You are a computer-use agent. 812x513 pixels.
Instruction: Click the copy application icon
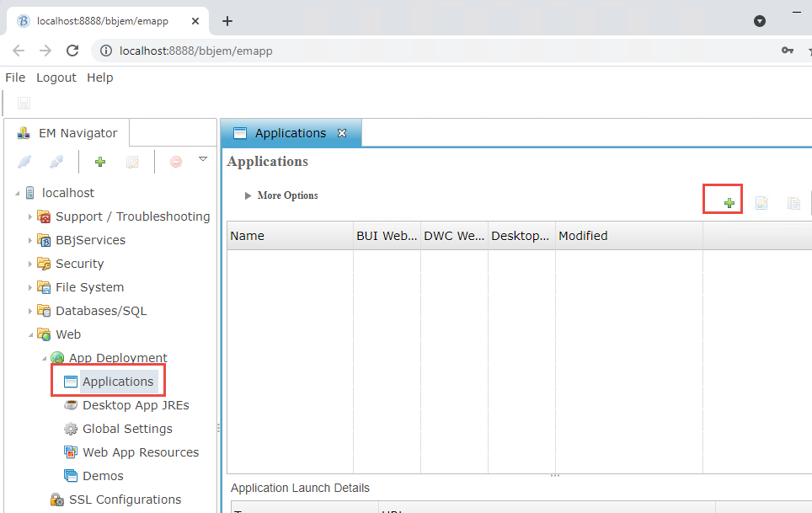(793, 203)
